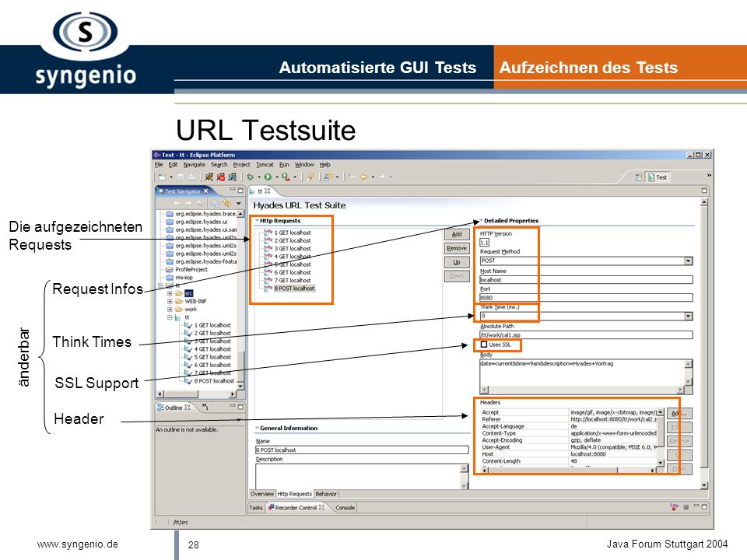Click the Start Tomcat cat icon
This screenshot has height=560, width=747.
209,177
